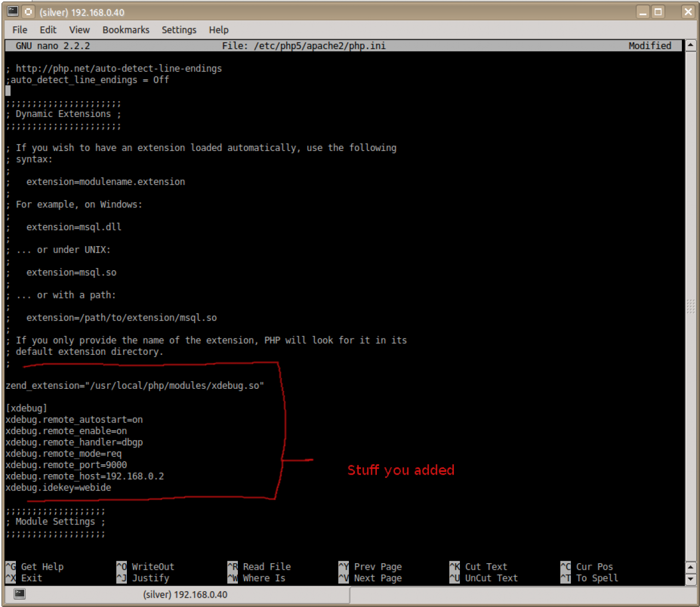The image size is (700, 607).
Task: Minimize the Konsole window
Action: click(x=643, y=12)
